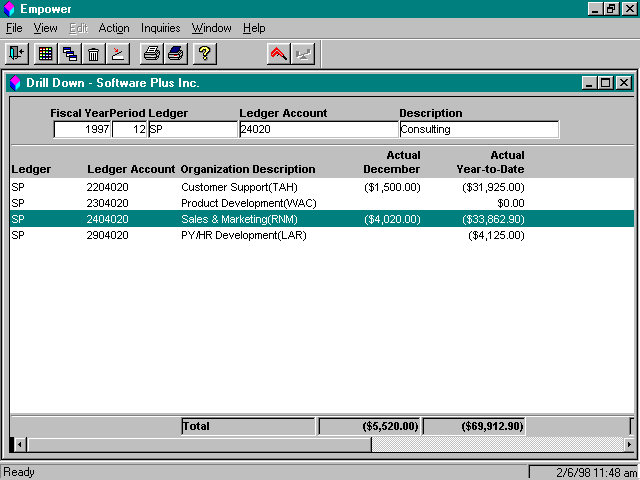This screenshot has height=480, width=640.
Task: Click the Organization Description column header
Action: (248, 169)
